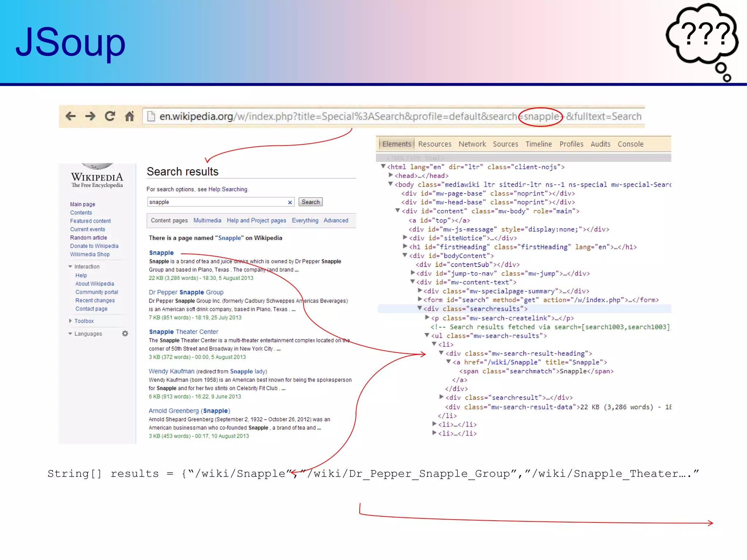Image resolution: width=747 pixels, height=560 pixels.
Task: Select Everything search profile
Action: point(305,221)
